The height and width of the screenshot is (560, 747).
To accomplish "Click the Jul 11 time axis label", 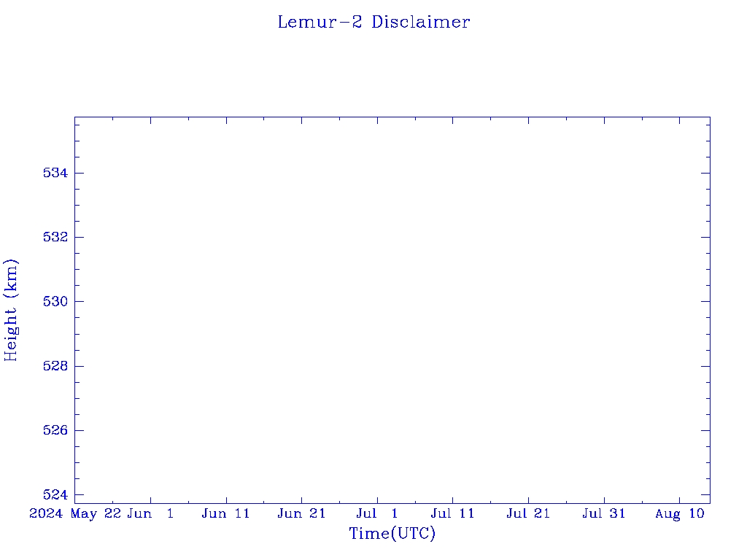I will (x=452, y=513).
